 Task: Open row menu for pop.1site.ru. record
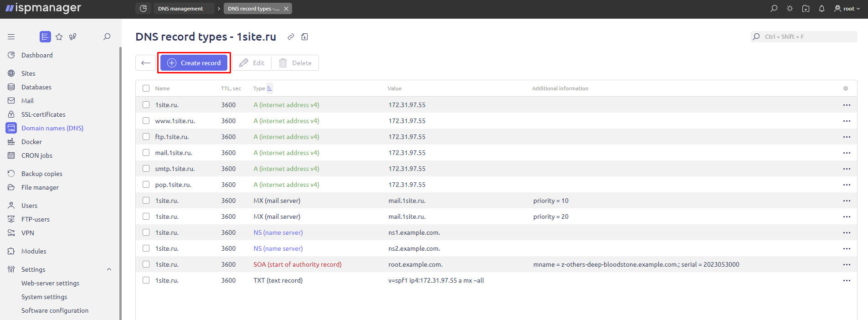click(847, 185)
